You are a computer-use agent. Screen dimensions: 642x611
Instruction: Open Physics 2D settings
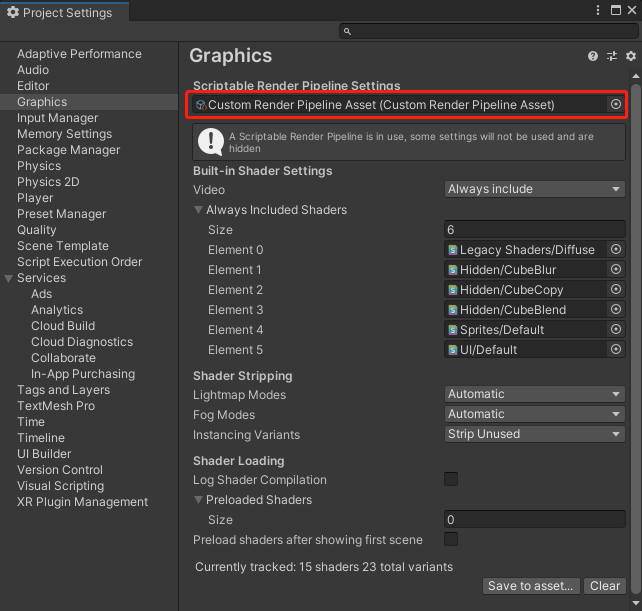(48, 182)
